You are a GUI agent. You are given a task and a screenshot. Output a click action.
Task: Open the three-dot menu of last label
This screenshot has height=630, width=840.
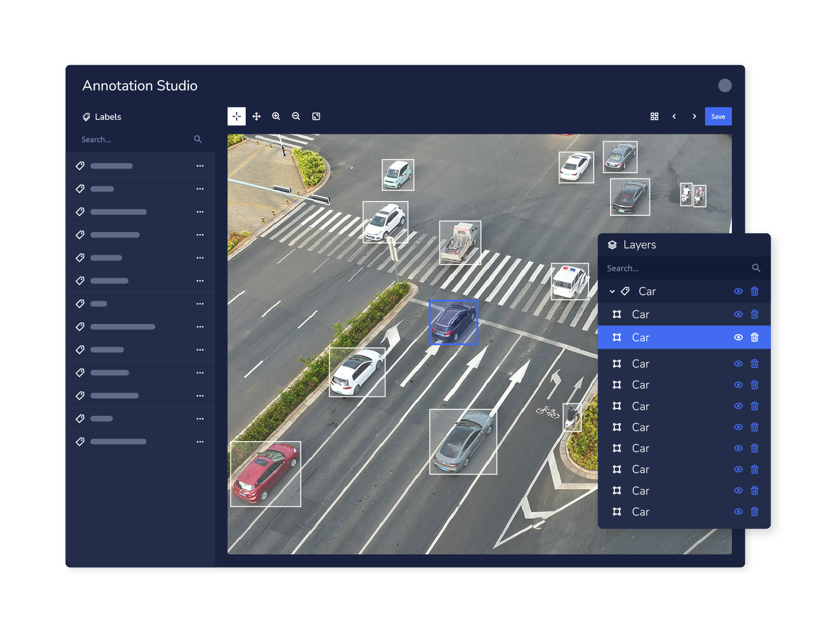point(200,442)
